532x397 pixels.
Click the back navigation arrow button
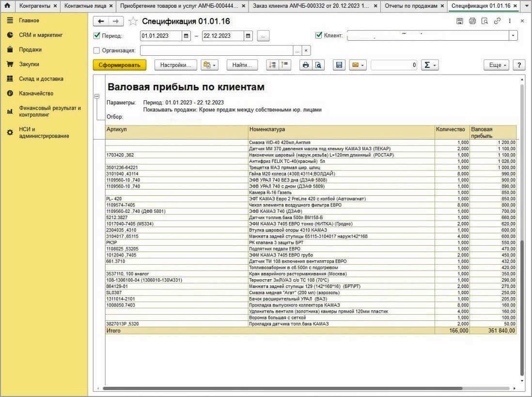[101, 21]
